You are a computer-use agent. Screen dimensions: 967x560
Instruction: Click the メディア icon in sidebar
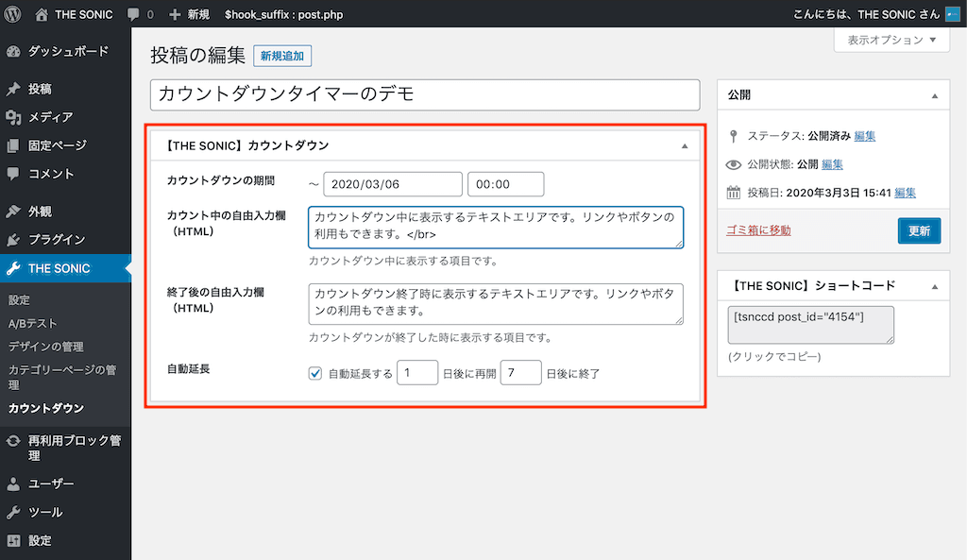click(x=13, y=117)
